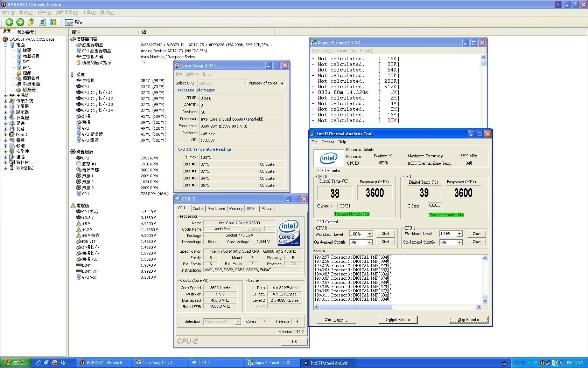Click the Output Results button
Screen dimensions: 588x368
[x=398, y=320]
